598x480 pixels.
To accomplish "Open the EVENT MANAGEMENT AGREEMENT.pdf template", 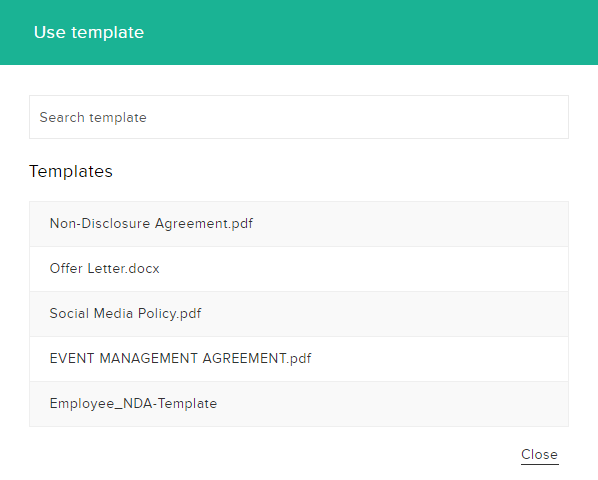I will pyautogui.click(x=299, y=359).
